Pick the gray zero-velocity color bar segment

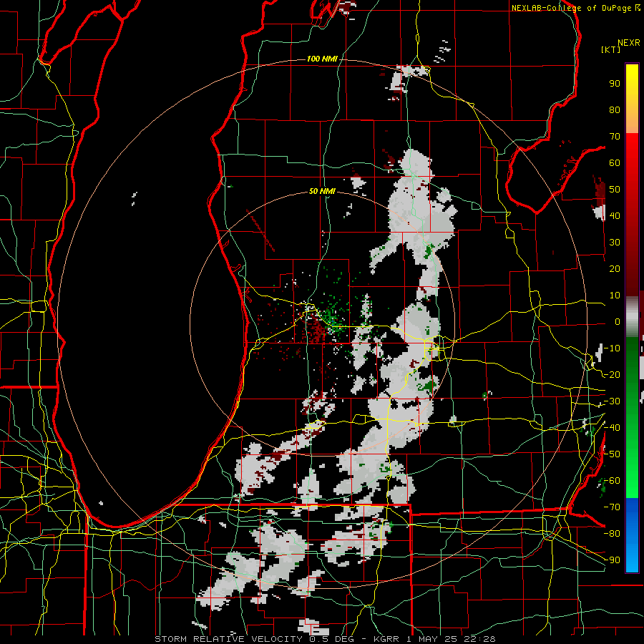[632, 317]
